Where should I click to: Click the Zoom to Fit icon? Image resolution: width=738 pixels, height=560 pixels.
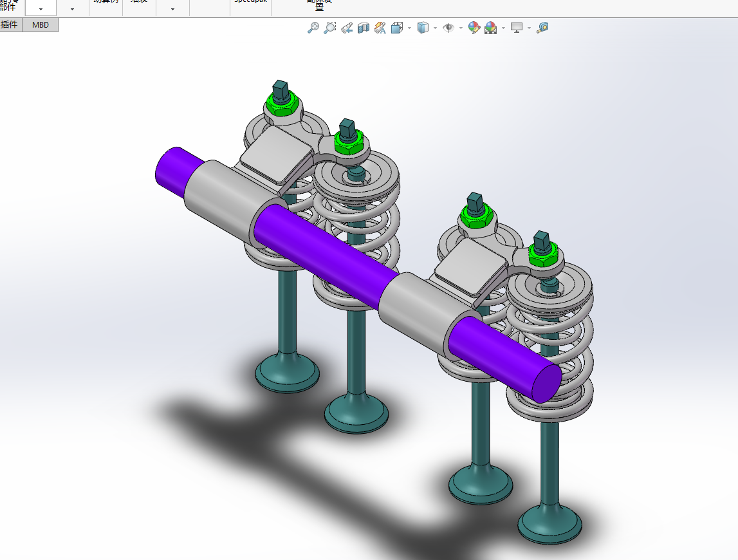tap(313, 28)
